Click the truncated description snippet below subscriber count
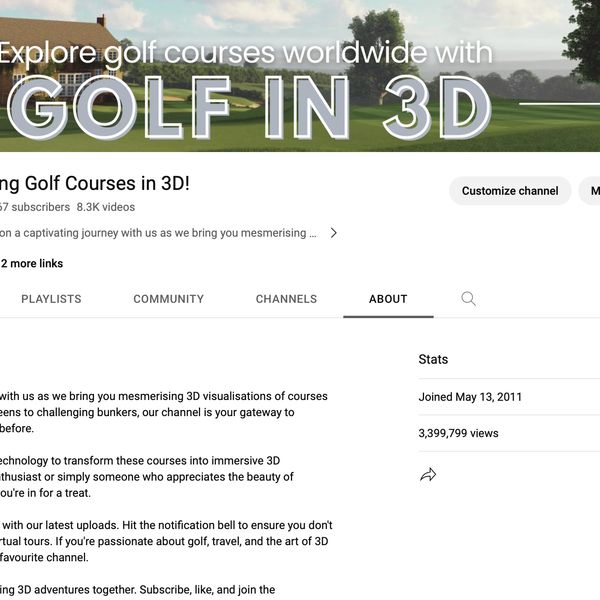 (x=160, y=233)
